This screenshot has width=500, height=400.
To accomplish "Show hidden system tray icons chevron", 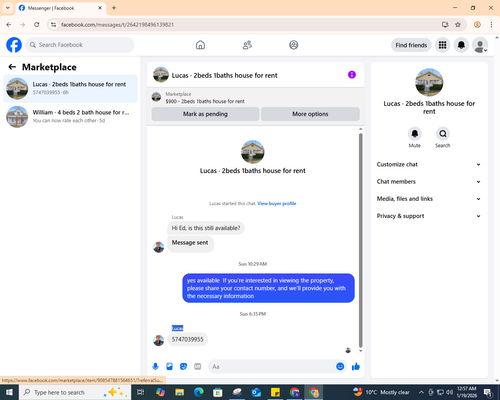I will coord(421,392).
